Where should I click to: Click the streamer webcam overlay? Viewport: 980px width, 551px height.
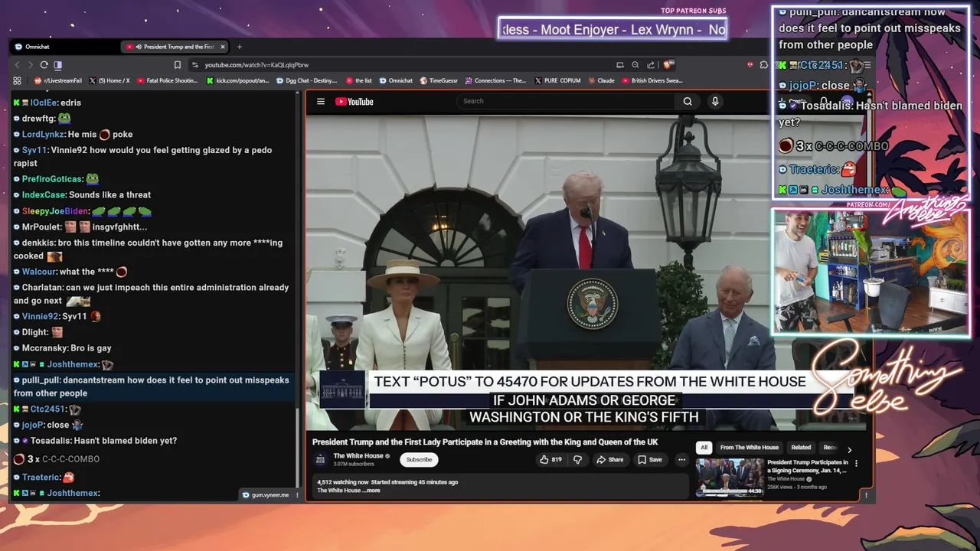(x=871, y=272)
